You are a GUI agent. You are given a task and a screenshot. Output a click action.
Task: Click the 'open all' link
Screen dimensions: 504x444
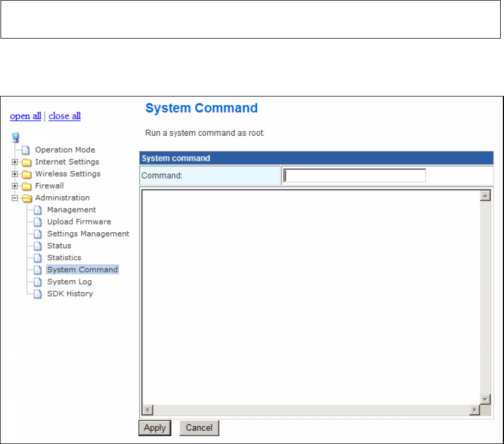tap(26, 116)
